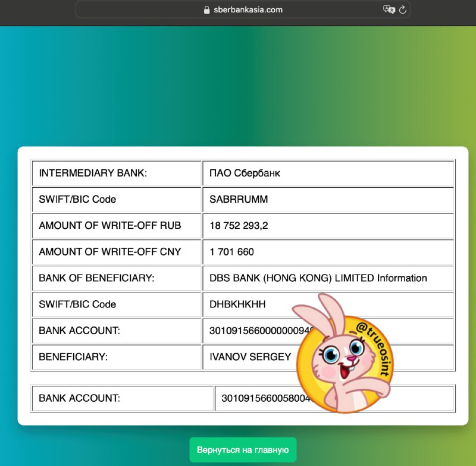Click BANK ACCOUNT: label above BENEFICIARY row
This screenshot has height=466, width=476.
pos(80,330)
